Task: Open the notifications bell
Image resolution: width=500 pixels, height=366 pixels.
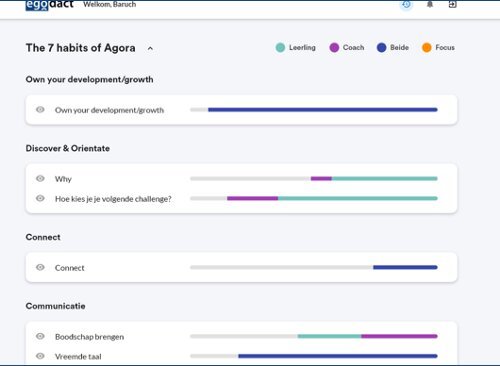Action: tap(430, 4)
